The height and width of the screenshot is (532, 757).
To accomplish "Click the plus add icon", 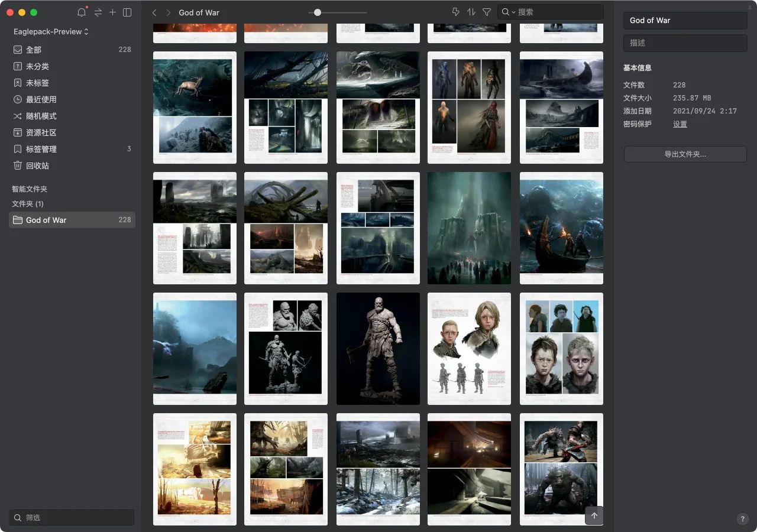I will pos(112,12).
